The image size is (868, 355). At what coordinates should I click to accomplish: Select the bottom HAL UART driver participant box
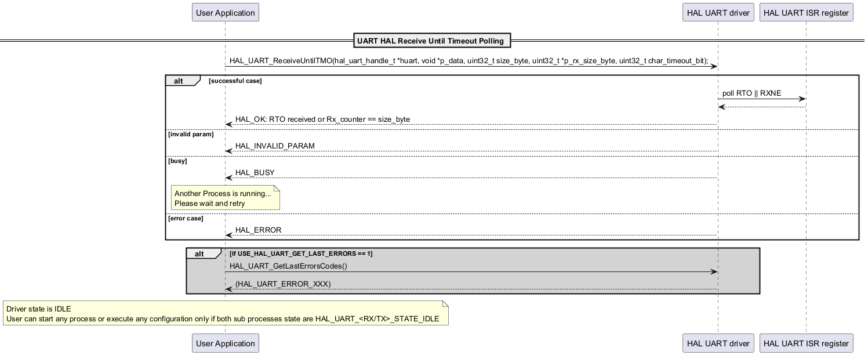718,343
